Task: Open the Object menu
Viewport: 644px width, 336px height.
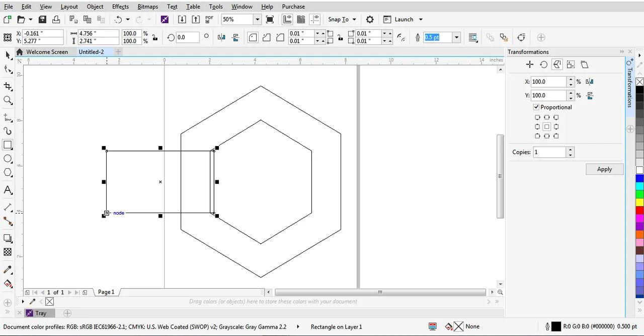Action: click(95, 7)
